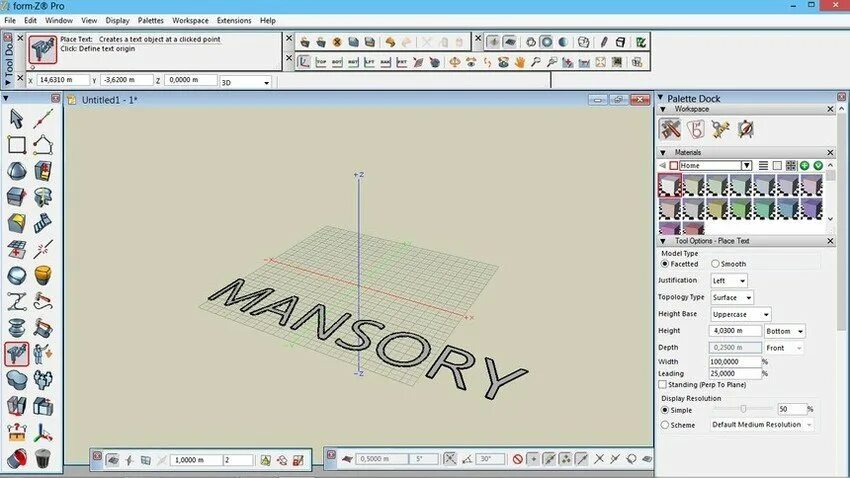Image resolution: width=850 pixels, height=478 pixels.
Task: Collapse the Tool Options - Place Text section
Action: click(x=662, y=241)
